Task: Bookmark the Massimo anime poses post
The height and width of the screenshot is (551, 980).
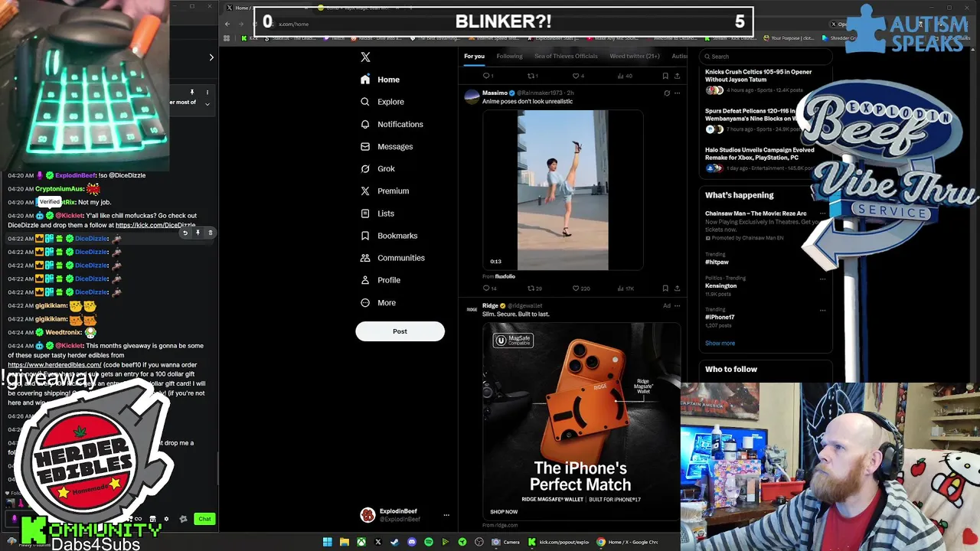Action: (665, 289)
